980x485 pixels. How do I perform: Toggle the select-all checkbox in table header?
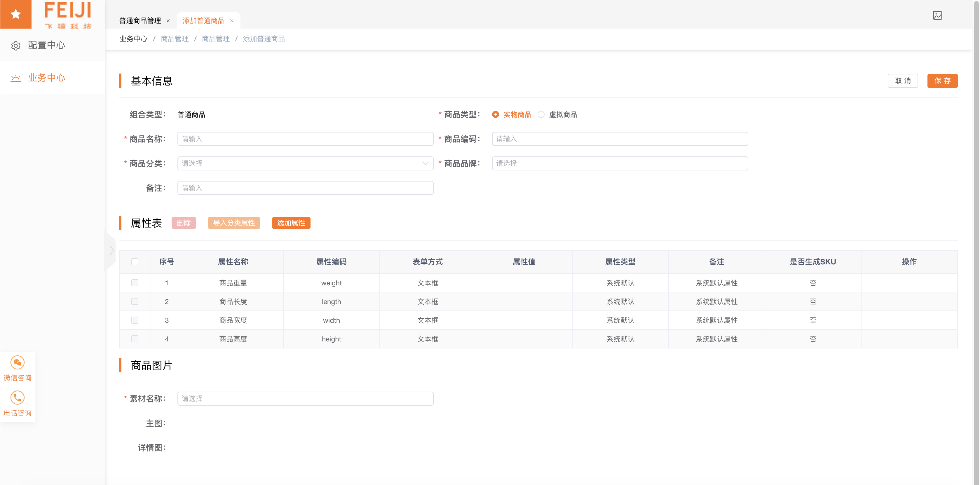point(135,262)
